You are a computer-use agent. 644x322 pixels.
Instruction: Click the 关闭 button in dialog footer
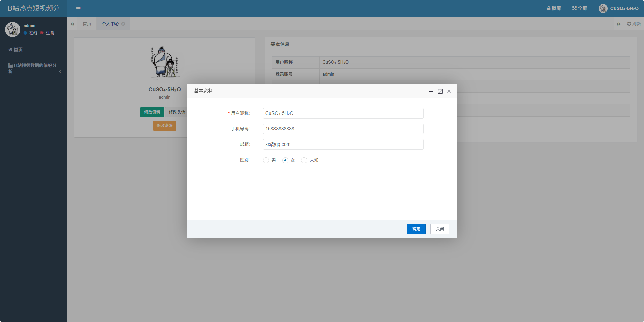[440, 229]
